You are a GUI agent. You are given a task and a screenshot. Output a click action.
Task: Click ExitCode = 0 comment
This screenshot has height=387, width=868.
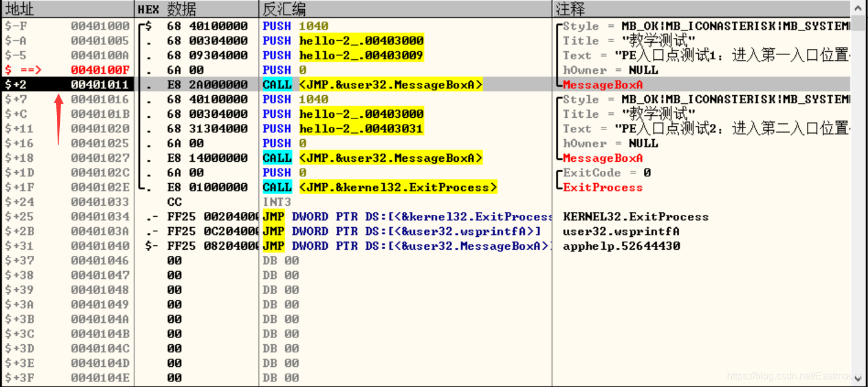pyautogui.click(x=607, y=173)
